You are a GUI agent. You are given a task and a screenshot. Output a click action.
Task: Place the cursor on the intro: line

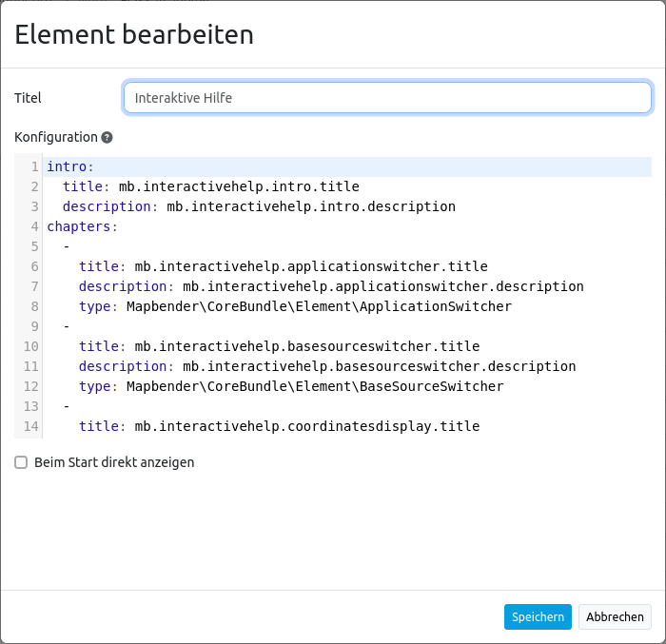tap(70, 166)
